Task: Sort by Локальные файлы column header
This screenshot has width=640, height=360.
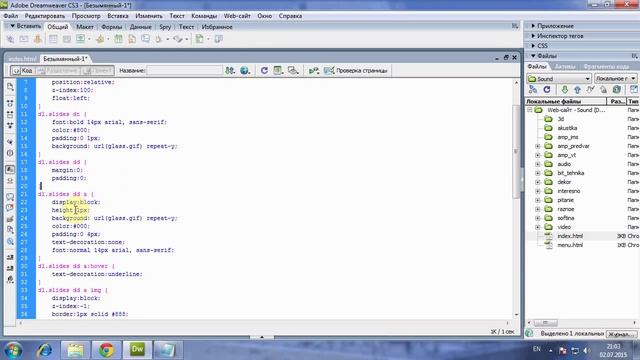Action: click(566, 101)
